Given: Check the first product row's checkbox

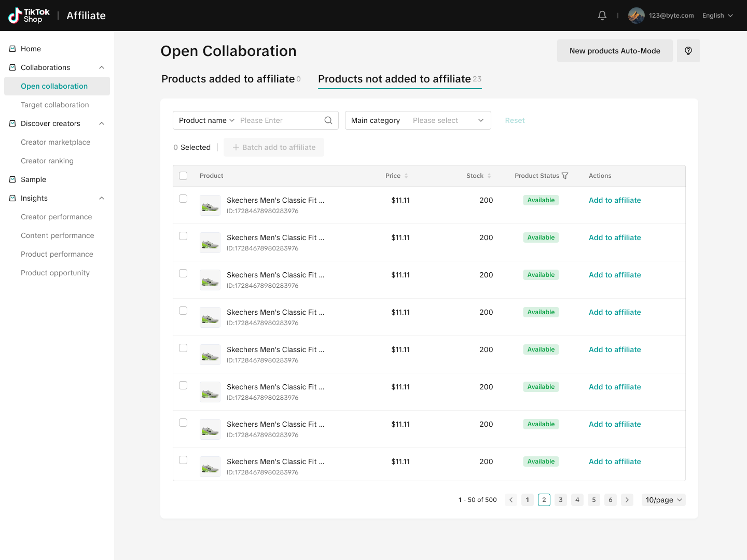Looking at the screenshot, I should coord(183,199).
